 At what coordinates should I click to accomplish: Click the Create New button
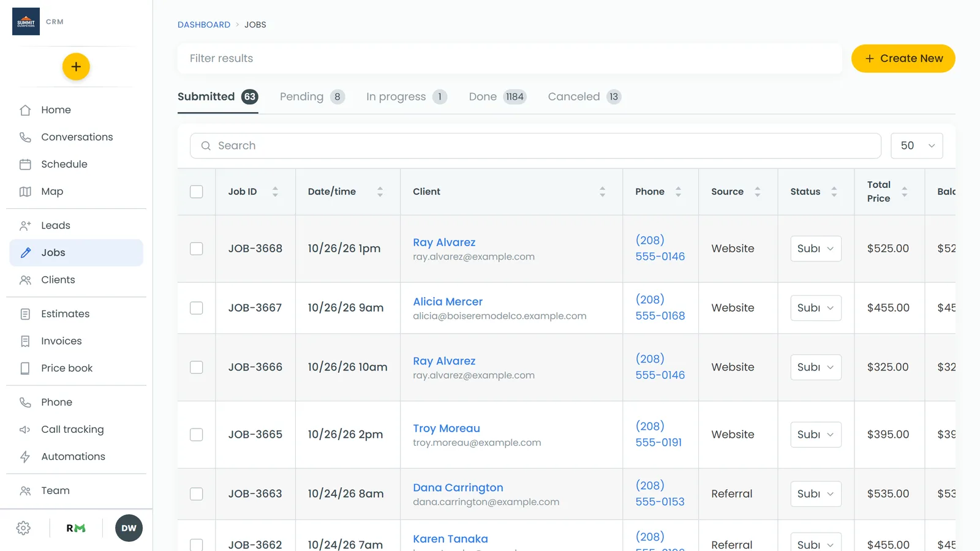(903, 59)
